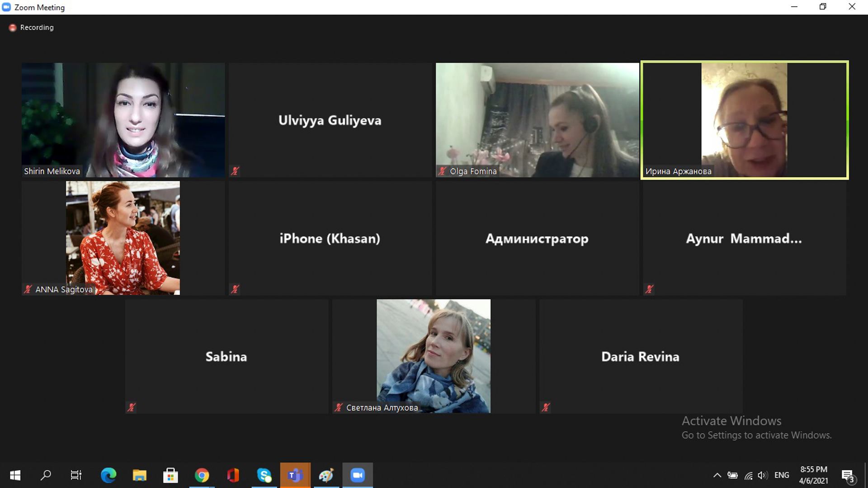This screenshot has width=868, height=488.
Task: Click Sabina's muted microphone icon
Action: 132,407
